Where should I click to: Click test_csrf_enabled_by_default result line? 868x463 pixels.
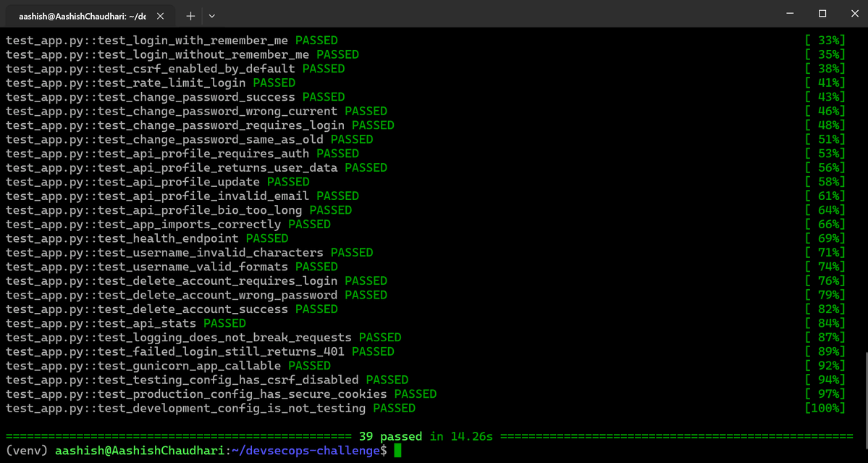175,69
